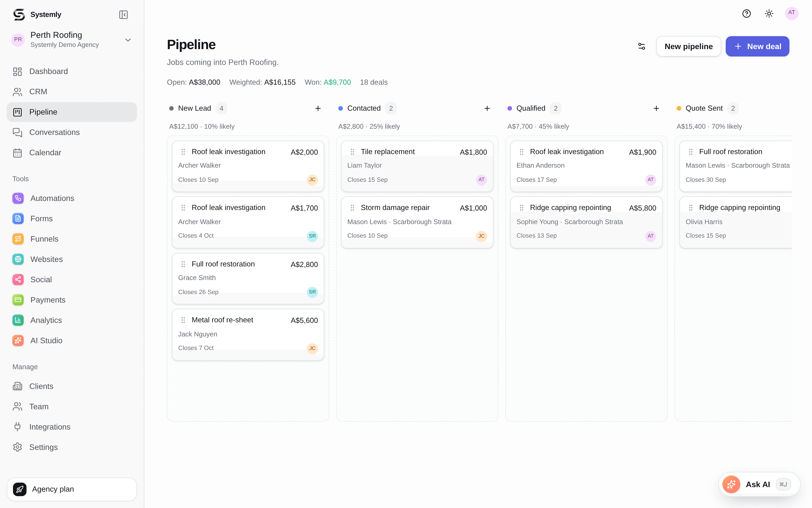Open the Metal roof re-sheet deal card

pyautogui.click(x=248, y=335)
